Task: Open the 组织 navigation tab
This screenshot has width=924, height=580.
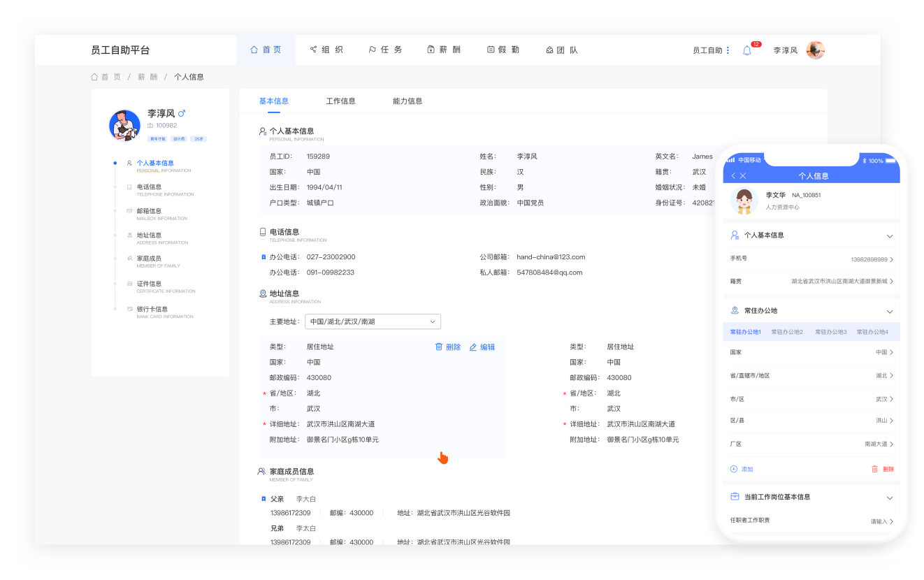Action: [x=326, y=50]
